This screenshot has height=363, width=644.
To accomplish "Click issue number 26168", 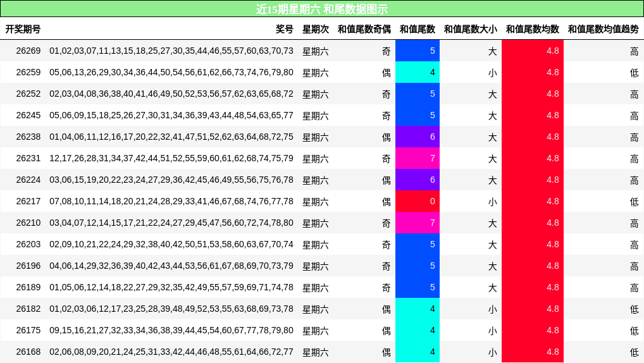I will click(x=28, y=352).
